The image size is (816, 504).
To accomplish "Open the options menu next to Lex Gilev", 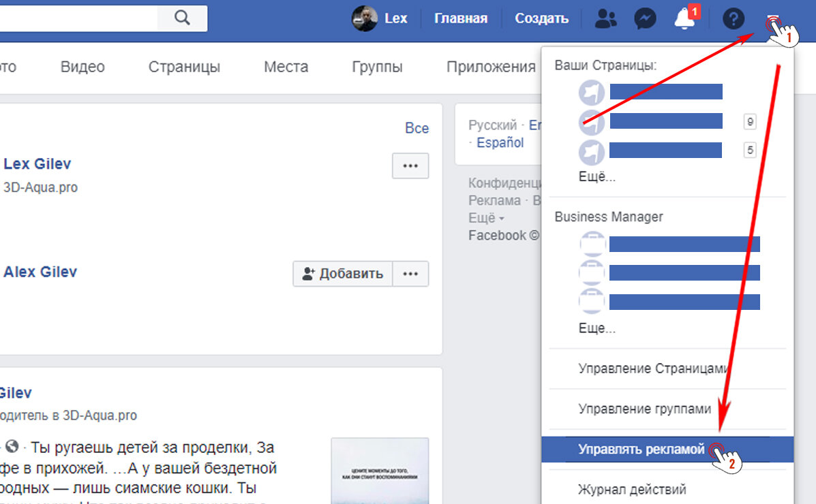I will 410,166.
